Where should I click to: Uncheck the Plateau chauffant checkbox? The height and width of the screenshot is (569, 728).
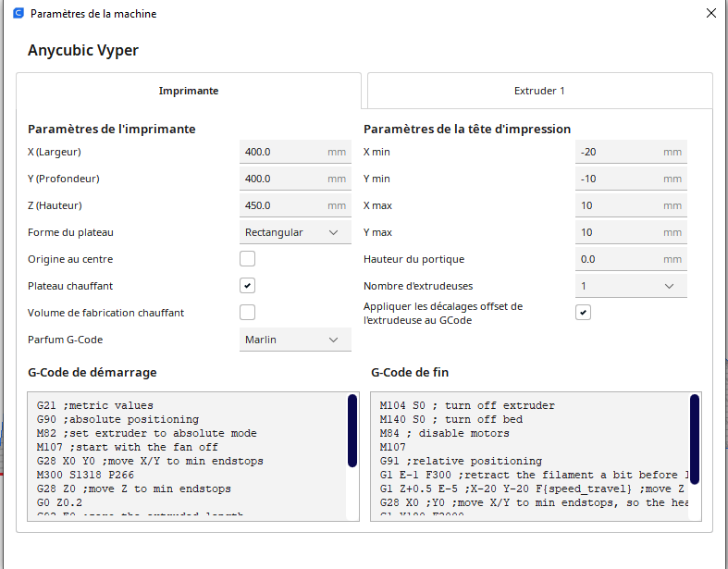248,286
